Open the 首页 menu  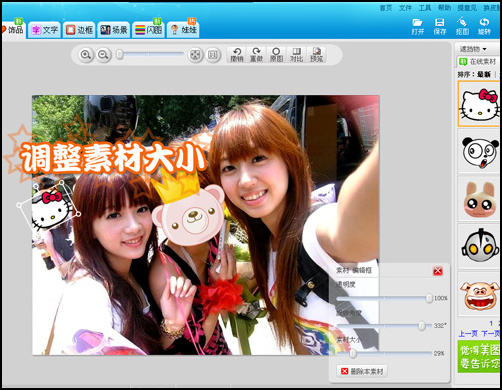(386, 8)
